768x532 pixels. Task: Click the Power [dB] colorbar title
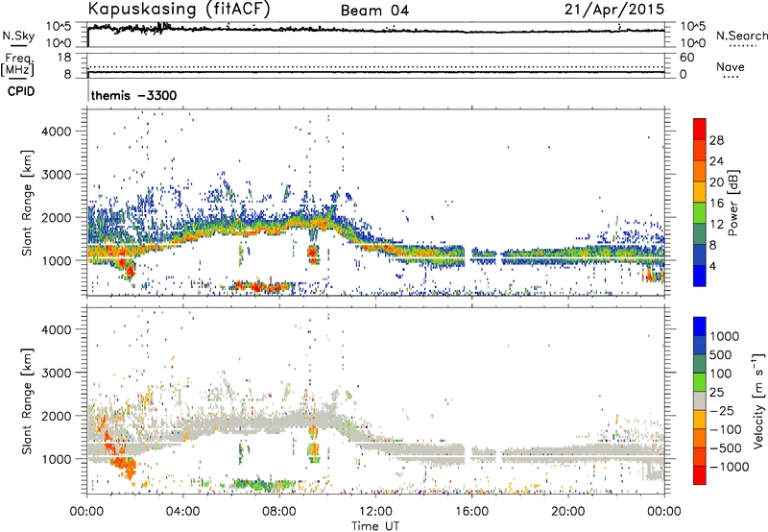[733, 203]
